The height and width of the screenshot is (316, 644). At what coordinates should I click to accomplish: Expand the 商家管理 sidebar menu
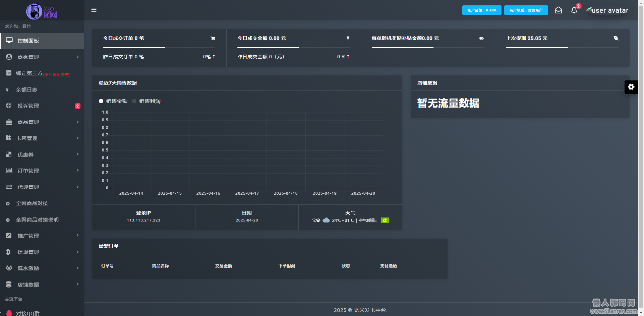pyautogui.click(x=42, y=57)
